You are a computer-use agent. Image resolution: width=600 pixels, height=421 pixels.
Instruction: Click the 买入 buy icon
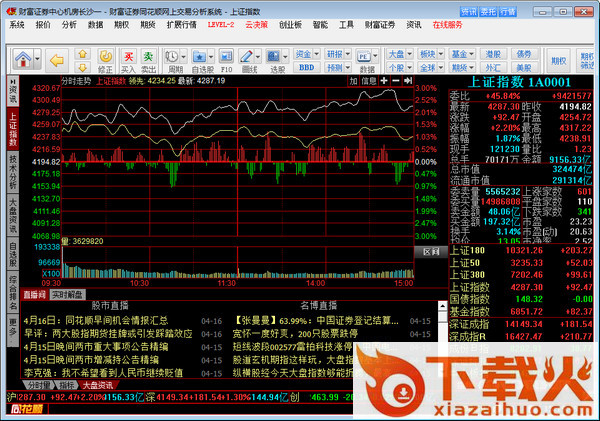click(129, 57)
